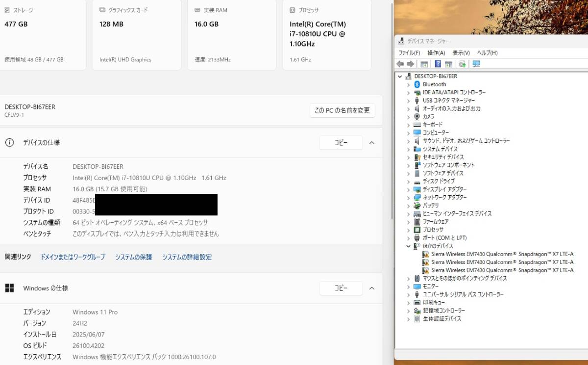The width and height of the screenshot is (588, 365).
Task: Click the 印刷キュー printer icon
Action: 417,303
